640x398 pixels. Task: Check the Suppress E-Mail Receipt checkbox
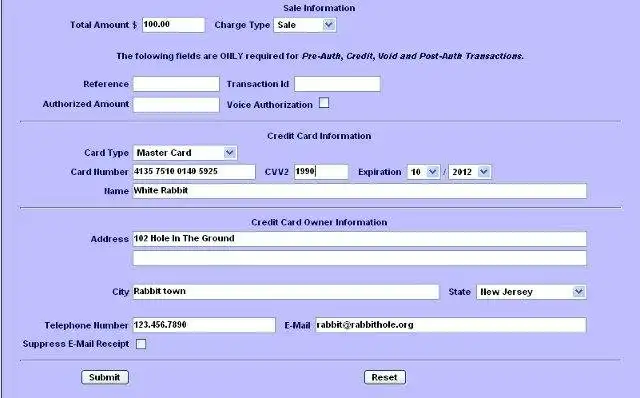tap(141, 344)
